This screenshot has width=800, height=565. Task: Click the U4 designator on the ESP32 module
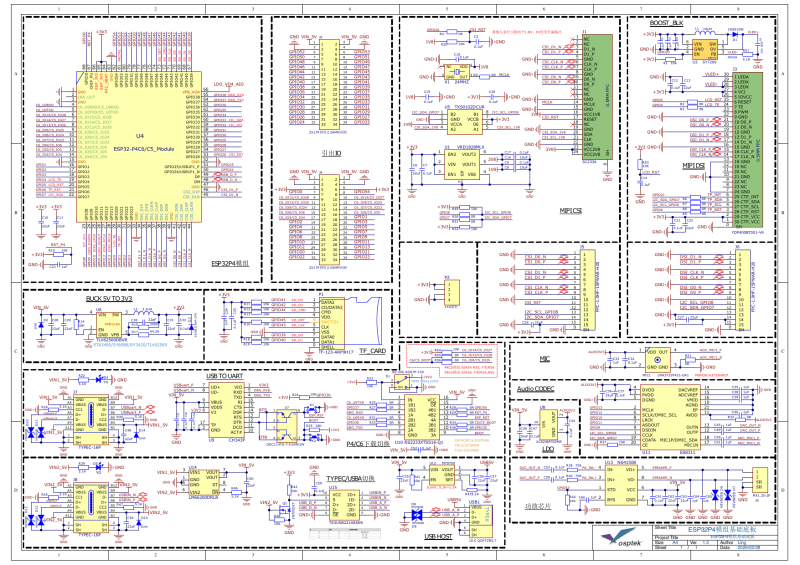point(140,136)
